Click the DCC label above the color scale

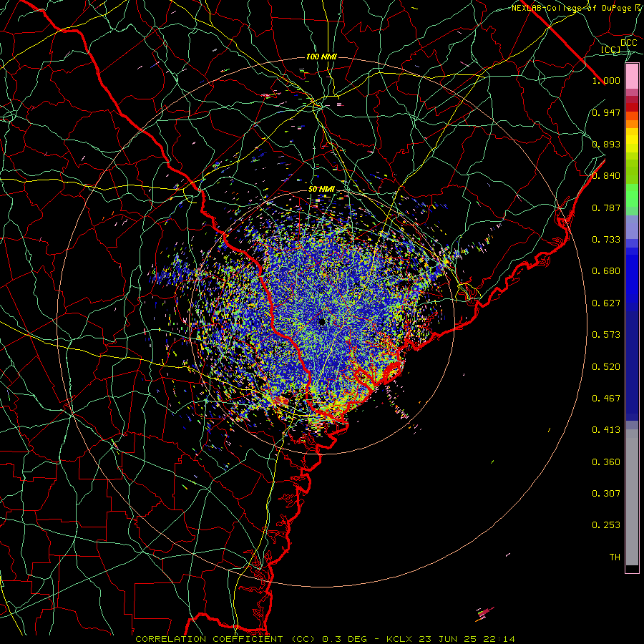click(x=628, y=43)
